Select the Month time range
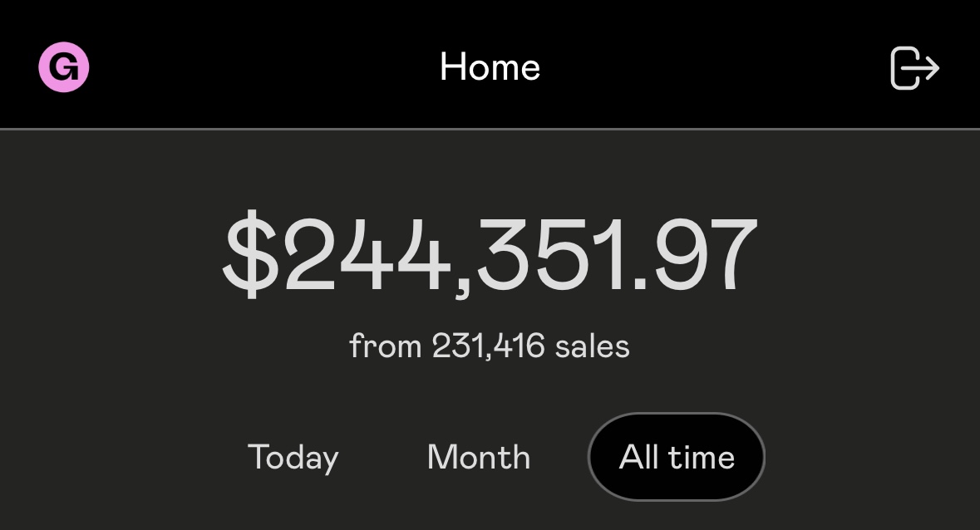 point(478,457)
